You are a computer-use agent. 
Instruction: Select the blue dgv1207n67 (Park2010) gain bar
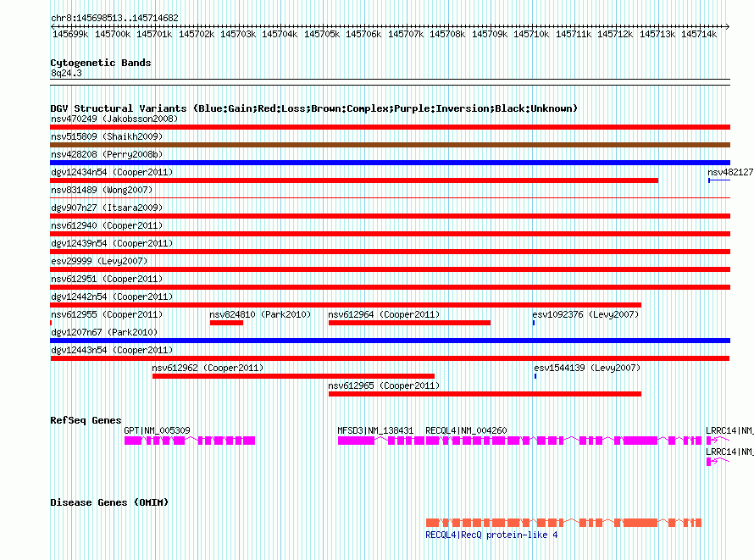pyautogui.click(x=390, y=341)
